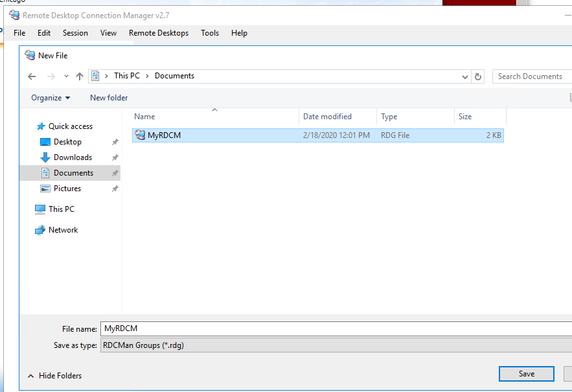This screenshot has height=392, width=572.
Task: Open the Remote Desktops menu
Action: pos(159,32)
